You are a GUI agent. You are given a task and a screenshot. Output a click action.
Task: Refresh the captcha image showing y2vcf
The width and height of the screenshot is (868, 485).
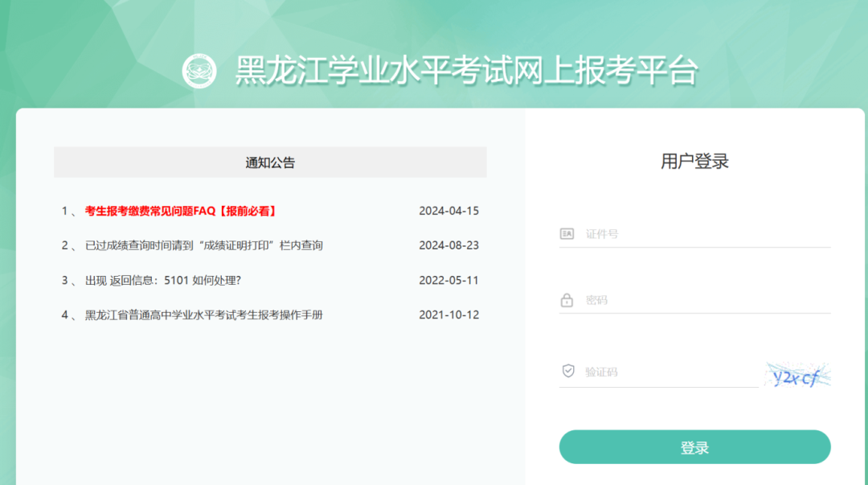[x=796, y=375]
